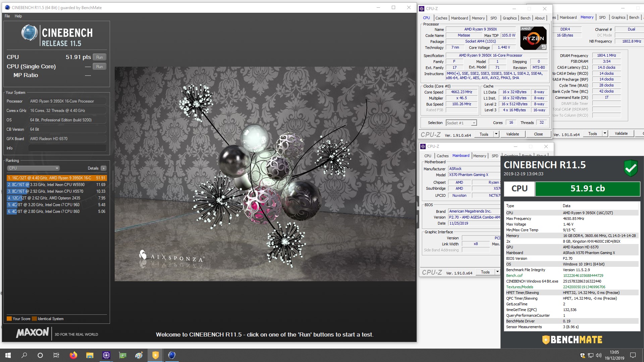
Task: Click the 51.91 cb score bar
Action: tap(587, 189)
